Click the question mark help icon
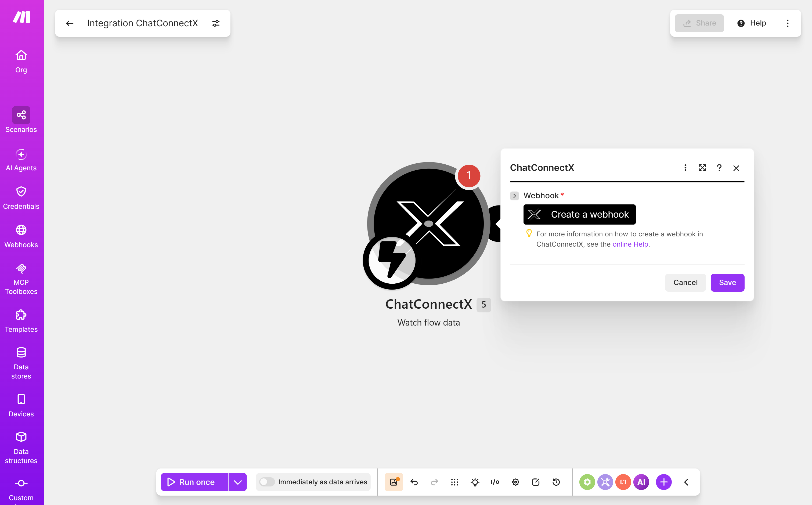 click(719, 168)
